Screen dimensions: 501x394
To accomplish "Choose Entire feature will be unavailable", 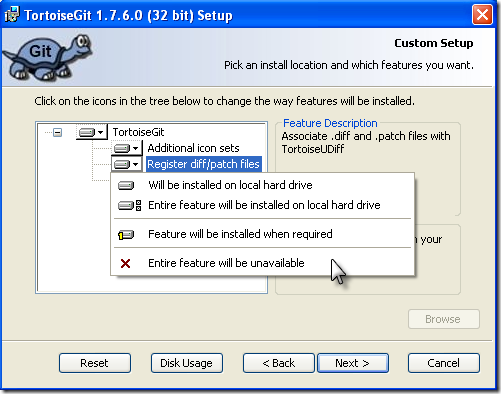I will (262, 263).
